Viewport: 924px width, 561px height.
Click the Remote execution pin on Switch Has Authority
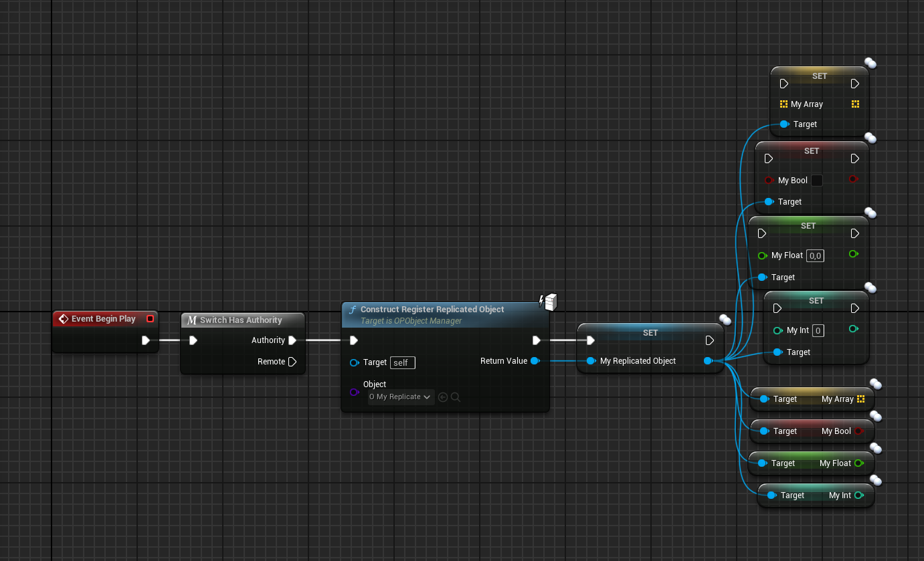click(x=292, y=362)
